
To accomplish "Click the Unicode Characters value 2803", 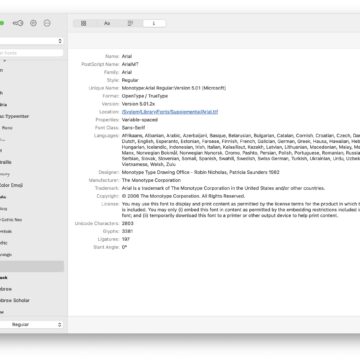I will coord(128,223).
